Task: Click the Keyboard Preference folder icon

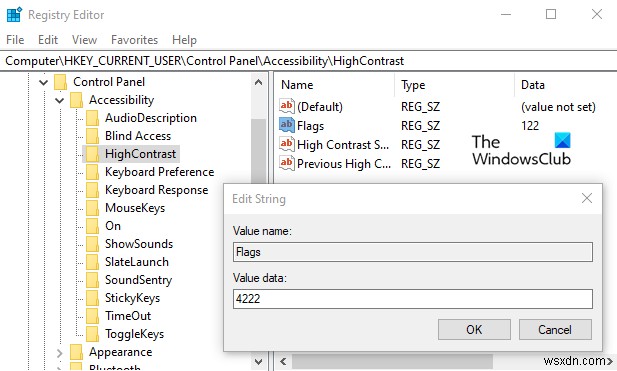Action: 92,172
